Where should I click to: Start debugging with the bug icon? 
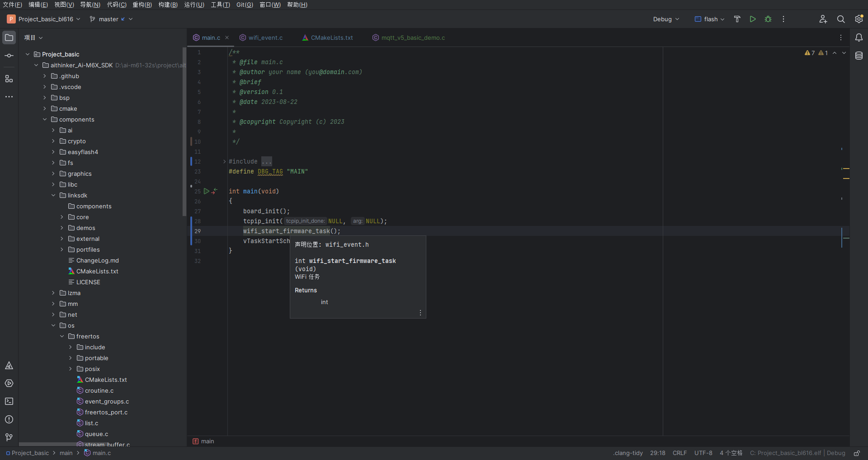pos(768,19)
